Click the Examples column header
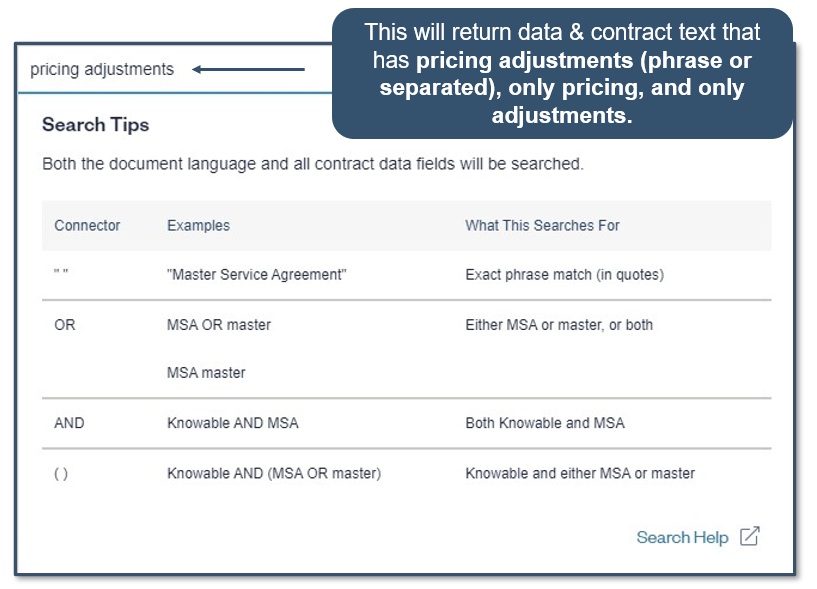 pos(198,226)
